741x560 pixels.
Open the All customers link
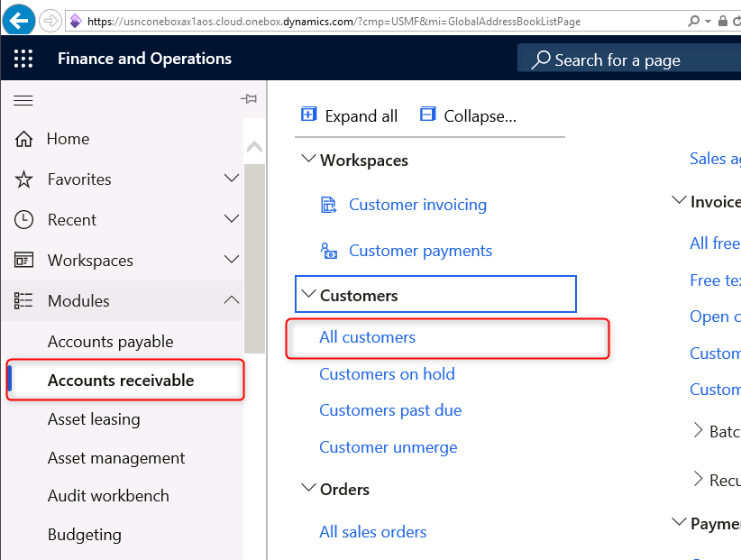point(368,337)
